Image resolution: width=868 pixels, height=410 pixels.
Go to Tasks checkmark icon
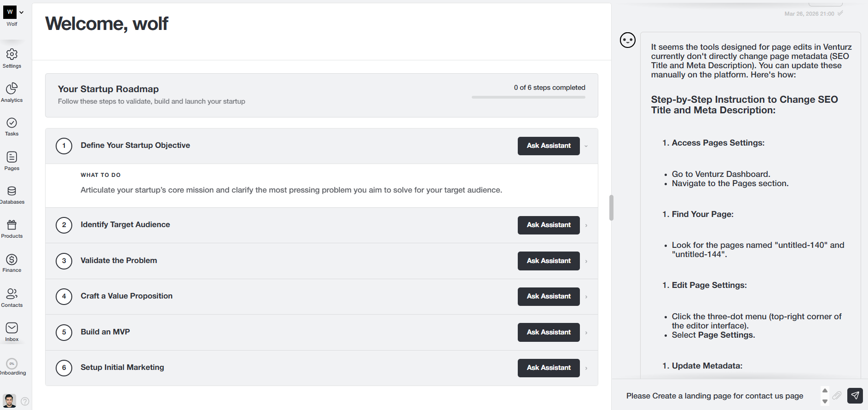click(12, 123)
